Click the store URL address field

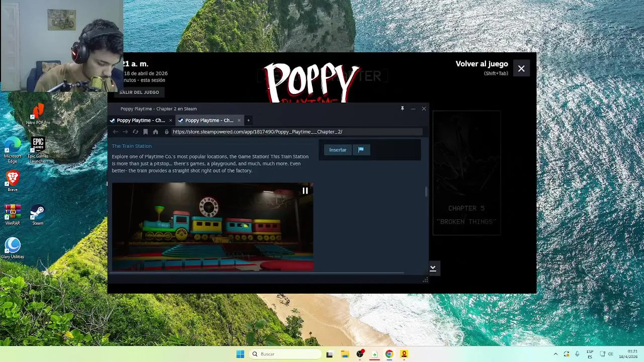click(x=297, y=132)
